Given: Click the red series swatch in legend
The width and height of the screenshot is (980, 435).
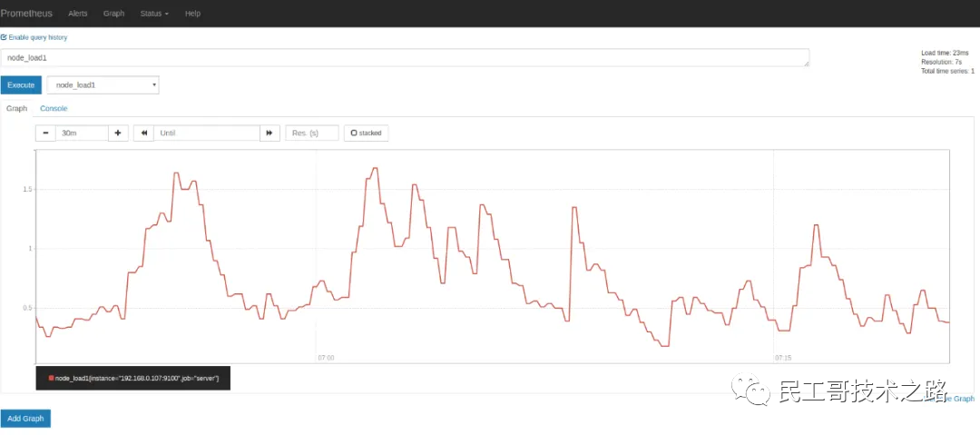Looking at the screenshot, I should point(51,378).
